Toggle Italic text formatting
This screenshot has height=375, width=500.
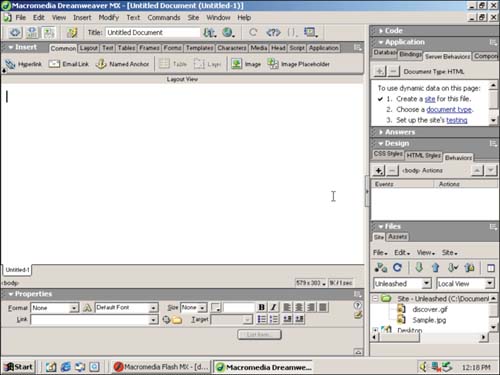(273, 307)
